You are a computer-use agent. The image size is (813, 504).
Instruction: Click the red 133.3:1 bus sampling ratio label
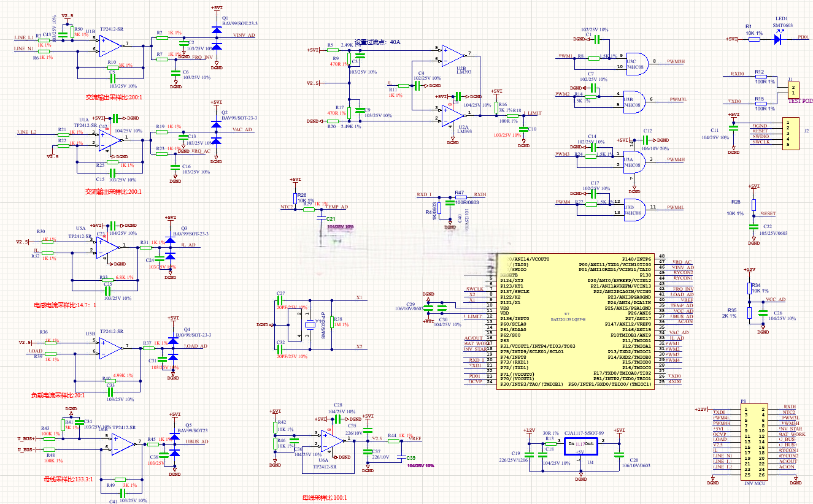68,479
